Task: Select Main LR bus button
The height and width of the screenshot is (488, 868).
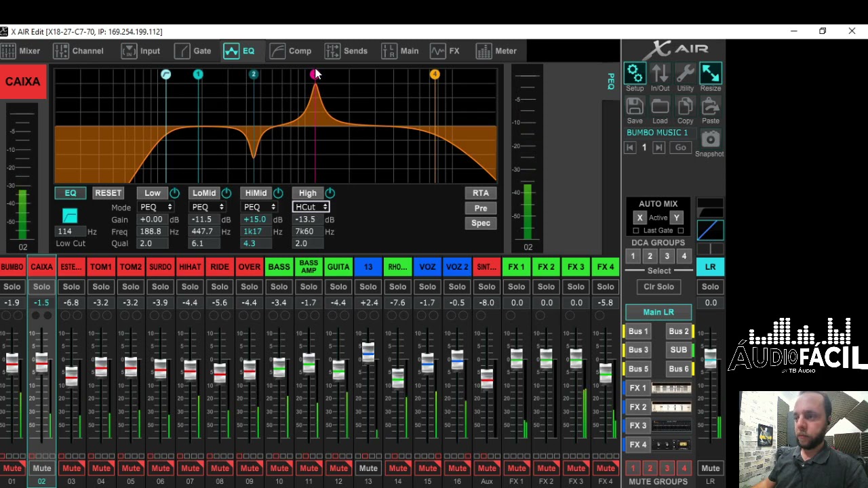Action: tap(658, 312)
